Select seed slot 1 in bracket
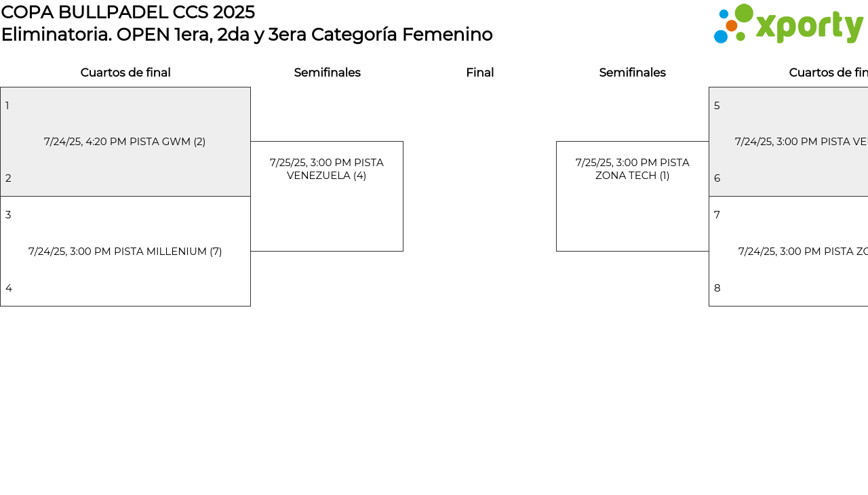This screenshot has width=868, height=495. coord(7,106)
